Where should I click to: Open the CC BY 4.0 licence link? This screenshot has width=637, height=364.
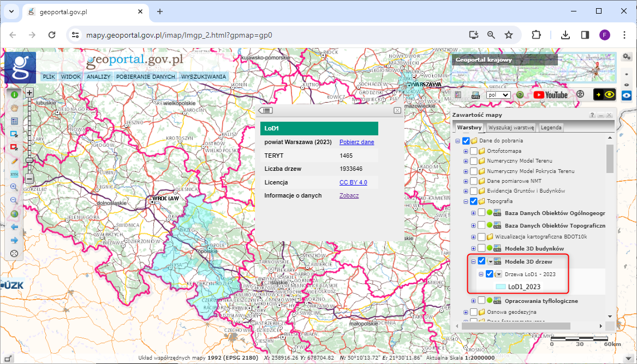[x=353, y=182]
